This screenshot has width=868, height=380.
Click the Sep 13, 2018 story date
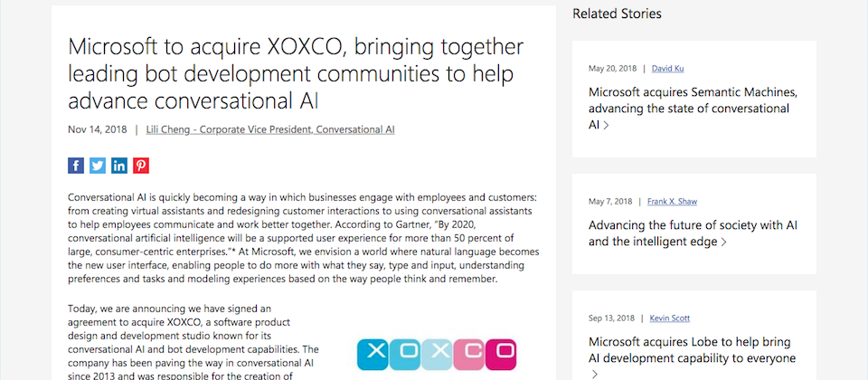click(x=612, y=318)
